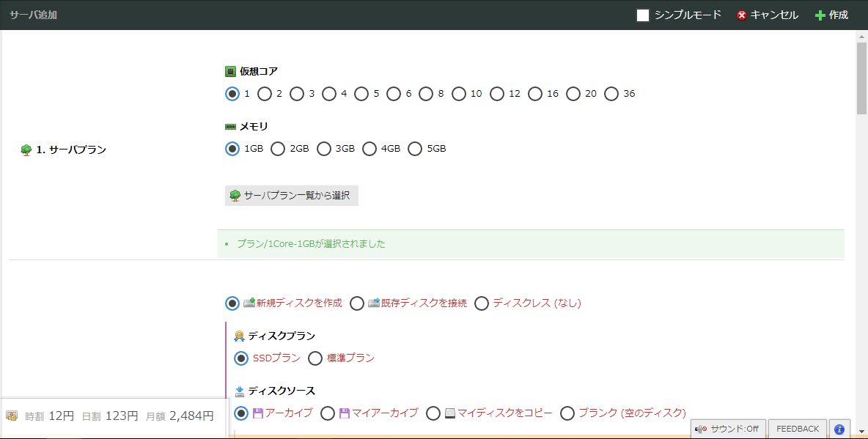The width and height of the screenshot is (868, 439).
Task: Select 20 virtual cores
Action: pos(573,94)
